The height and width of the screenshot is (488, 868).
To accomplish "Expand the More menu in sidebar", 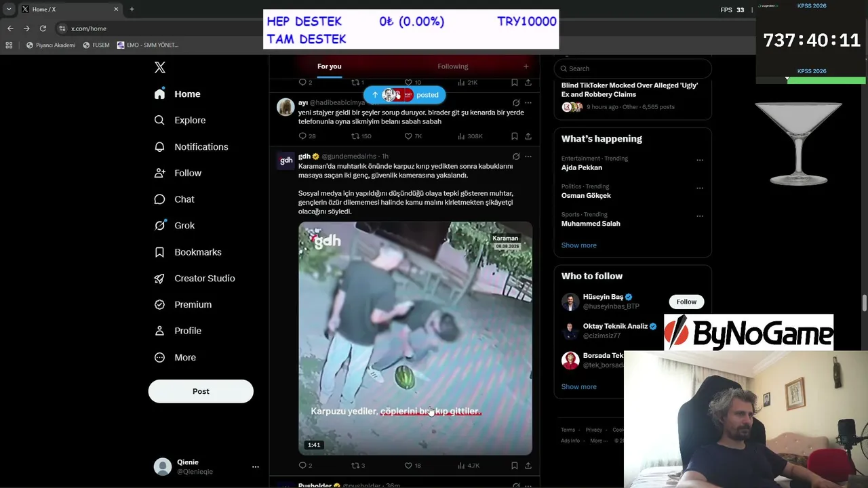I will (x=175, y=357).
